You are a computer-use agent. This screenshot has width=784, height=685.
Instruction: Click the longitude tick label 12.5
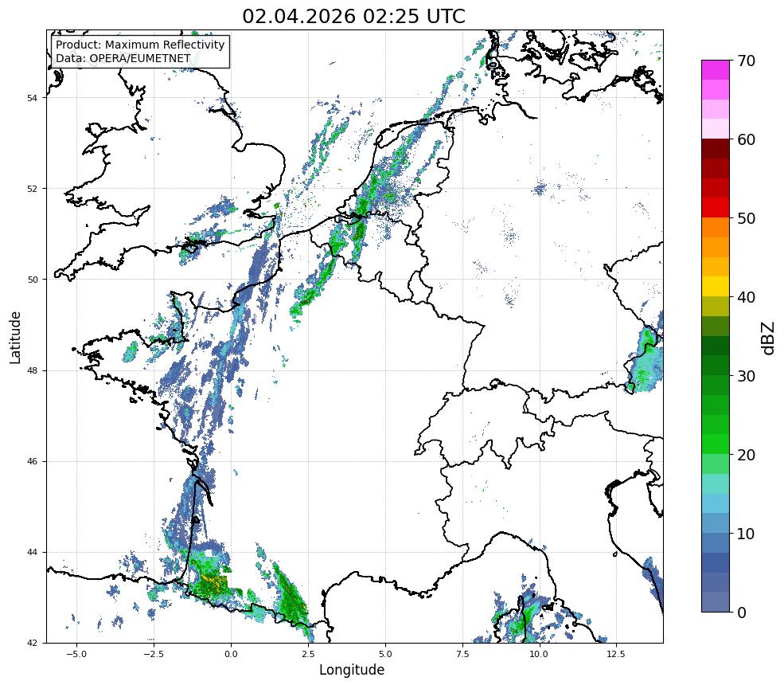(616, 654)
